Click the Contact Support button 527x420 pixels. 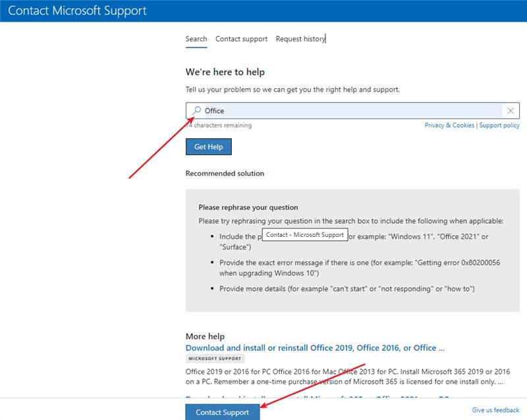pyautogui.click(x=223, y=412)
